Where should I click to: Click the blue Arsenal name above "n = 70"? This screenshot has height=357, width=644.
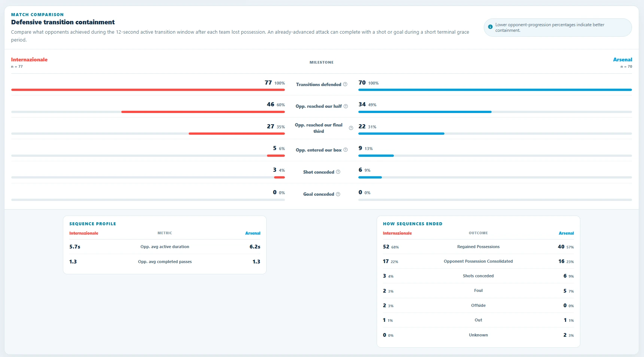[x=622, y=59]
